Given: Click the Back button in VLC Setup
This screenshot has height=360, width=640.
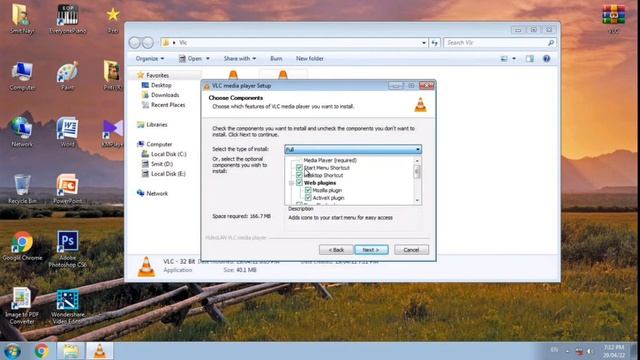Looking at the screenshot, I should click(336, 250).
